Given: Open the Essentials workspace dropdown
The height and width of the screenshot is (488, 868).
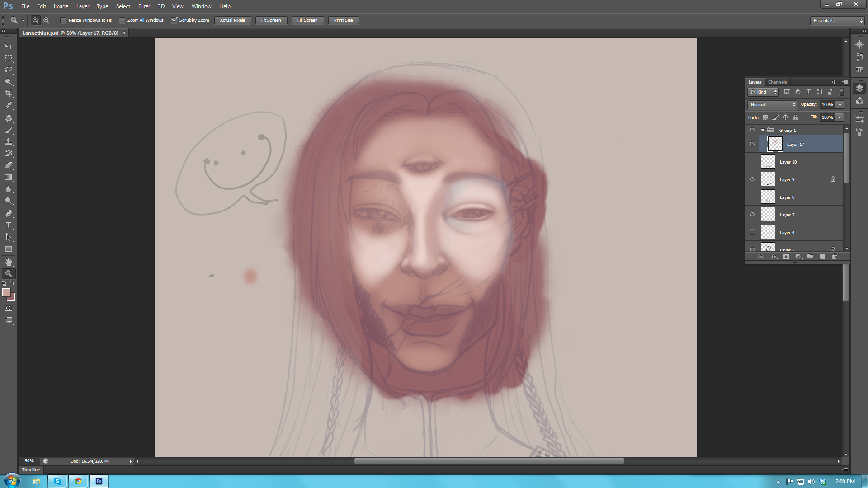Looking at the screenshot, I should tap(837, 20).
